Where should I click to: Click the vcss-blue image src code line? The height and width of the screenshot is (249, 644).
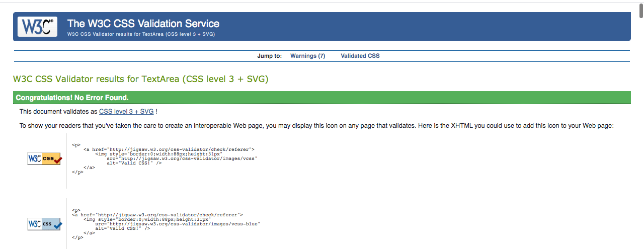pos(178,223)
